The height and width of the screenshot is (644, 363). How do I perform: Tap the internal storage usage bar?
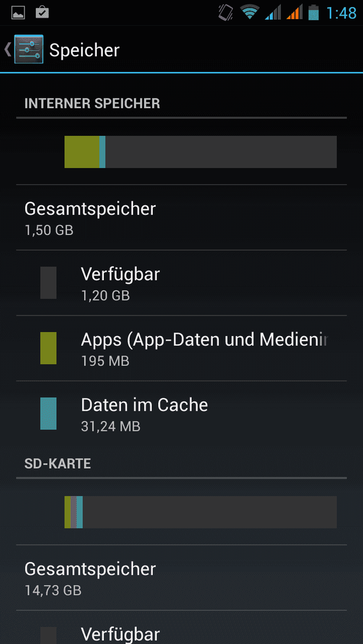click(201, 152)
